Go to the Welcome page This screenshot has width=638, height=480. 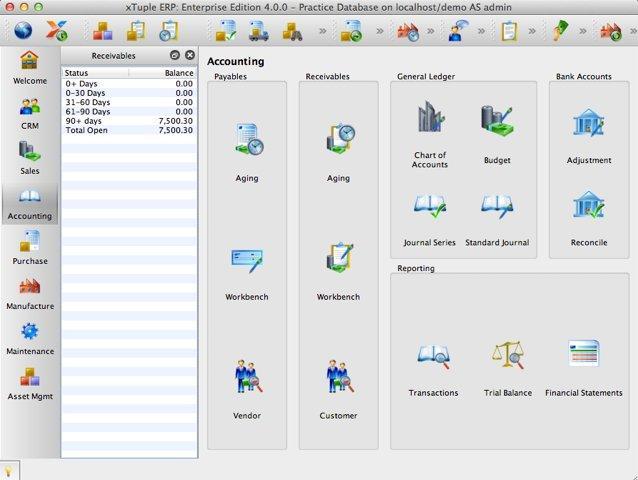pos(30,68)
